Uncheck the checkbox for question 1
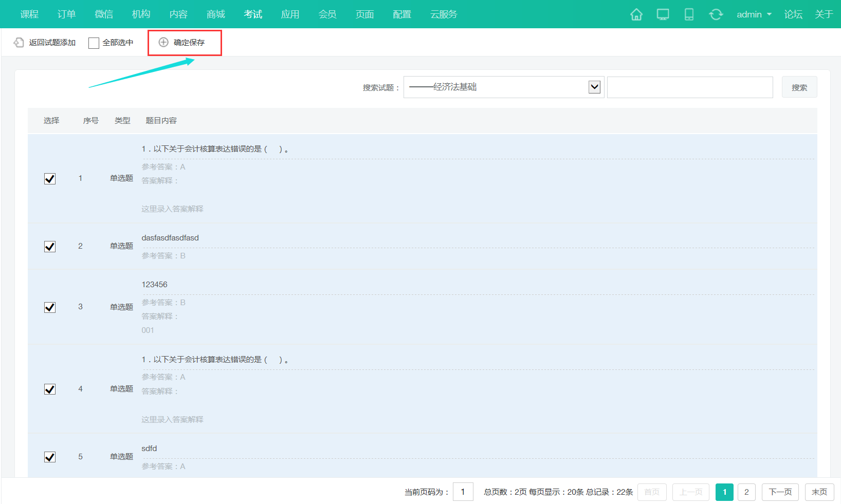 (50, 179)
